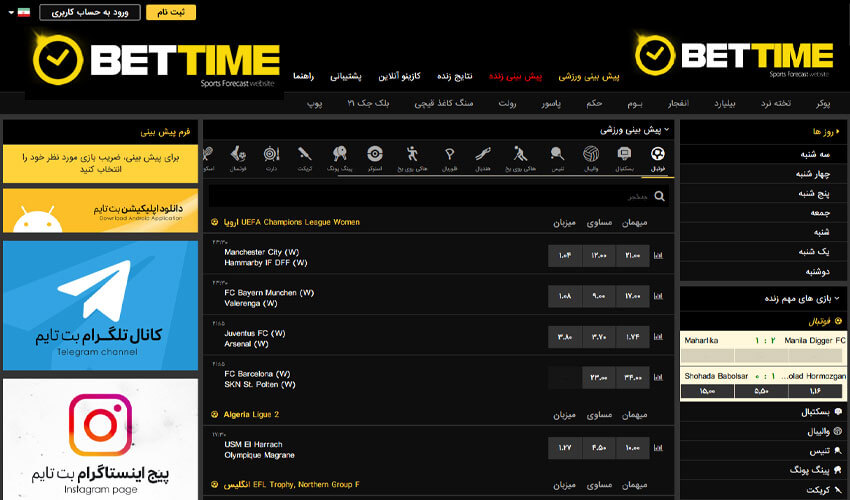Open the Maharika vs Manila Digger live match
This screenshot has width=850, height=500.
[764, 347]
